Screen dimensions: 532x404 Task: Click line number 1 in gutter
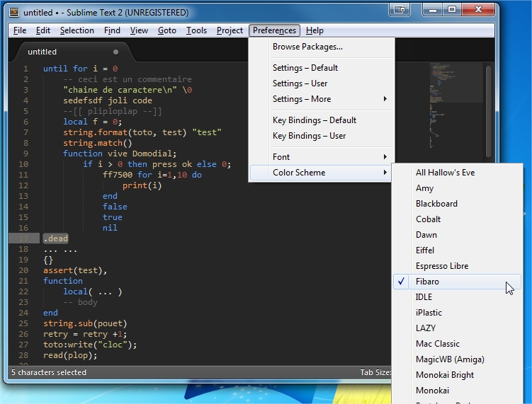(26, 69)
